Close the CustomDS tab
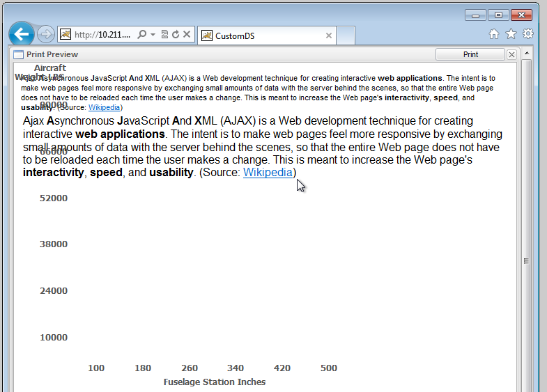The image size is (547, 392). point(328,36)
